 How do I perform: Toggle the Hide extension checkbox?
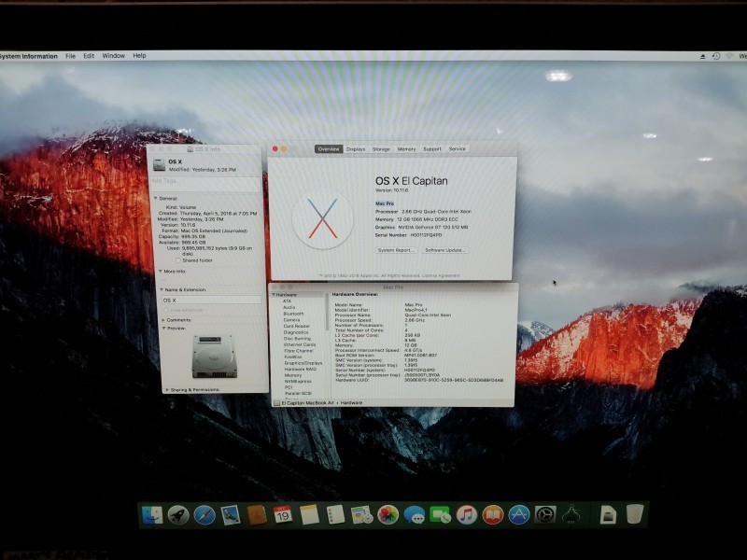coord(166,310)
